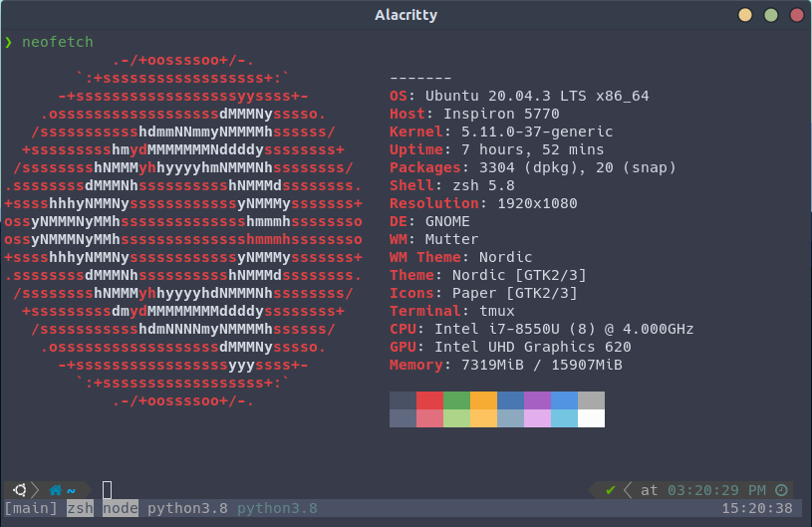The image size is (812, 527).
Task: Click the Alacritty title bar text
Action: (406, 15)
